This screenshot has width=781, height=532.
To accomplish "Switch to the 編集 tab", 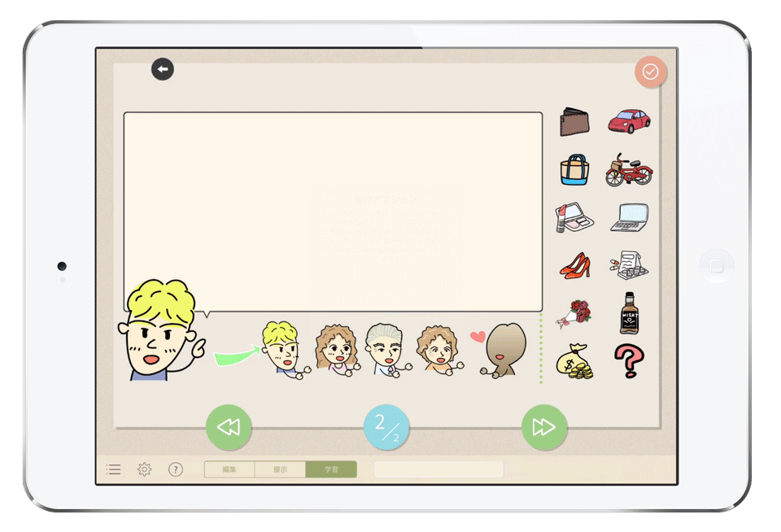I will (x=229, y=469).
